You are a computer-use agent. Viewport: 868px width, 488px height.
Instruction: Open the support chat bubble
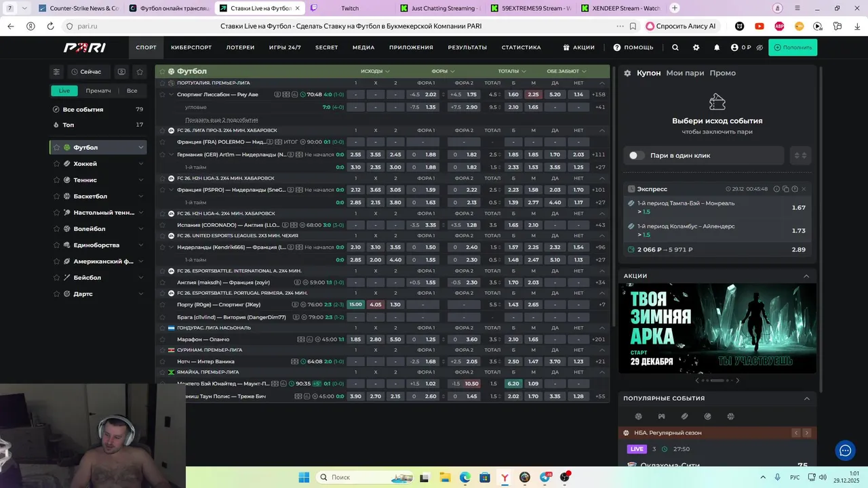[845, 449]
